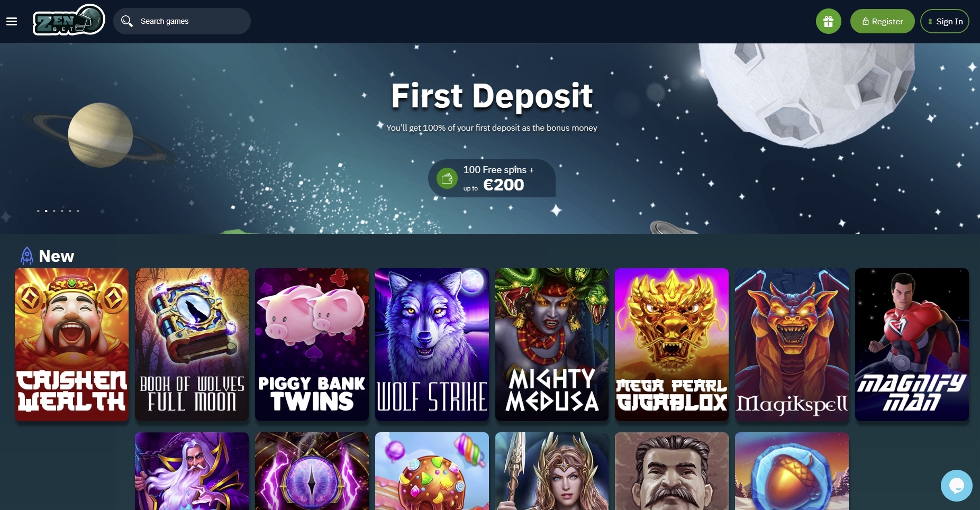Open Caishen Wealth game

[71, 344]
